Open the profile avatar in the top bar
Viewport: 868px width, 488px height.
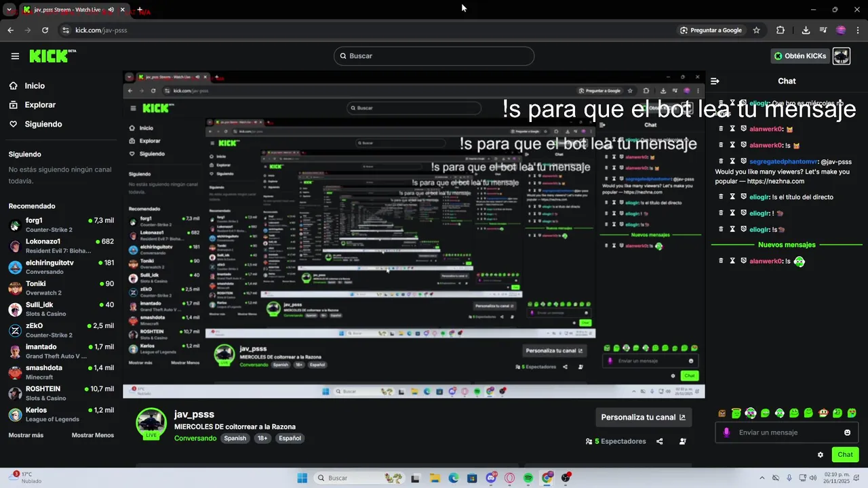pos(842,56)
